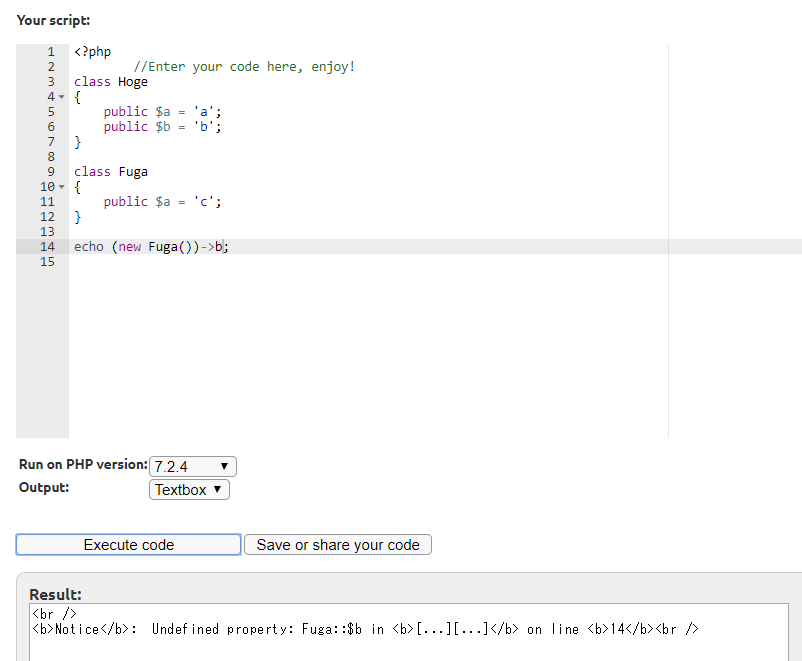
Task: Click gutter line number 9
Action: (51, 172)
